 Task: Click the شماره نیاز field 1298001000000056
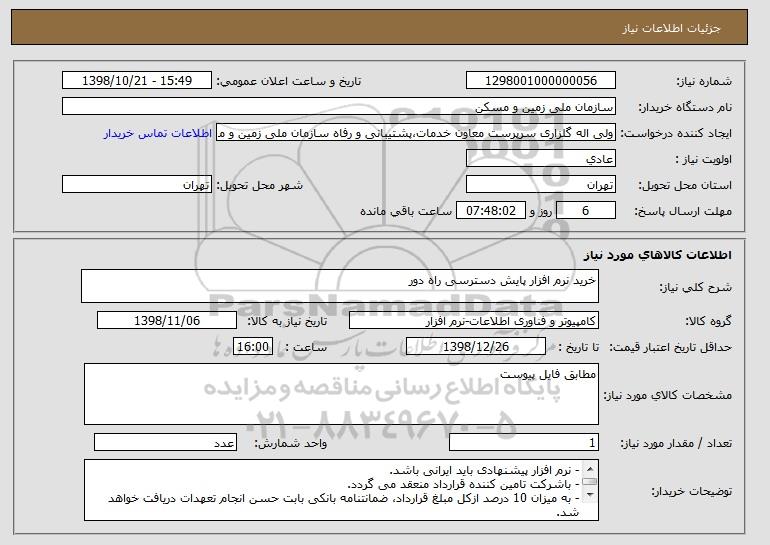pos(541,81)
